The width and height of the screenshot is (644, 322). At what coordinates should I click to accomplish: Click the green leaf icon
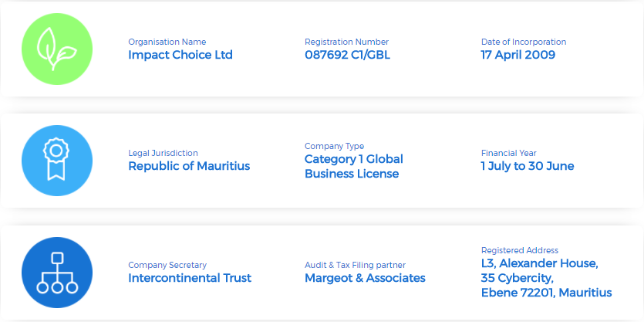tap(57, 48)
